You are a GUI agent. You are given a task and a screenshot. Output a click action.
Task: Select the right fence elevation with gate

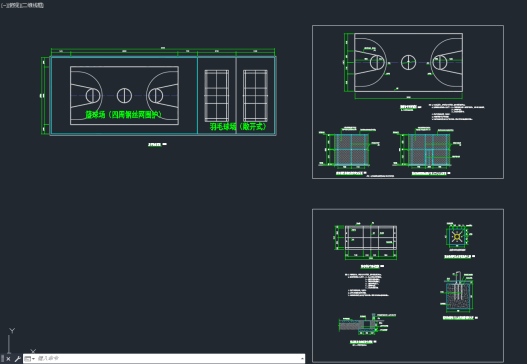429,150
